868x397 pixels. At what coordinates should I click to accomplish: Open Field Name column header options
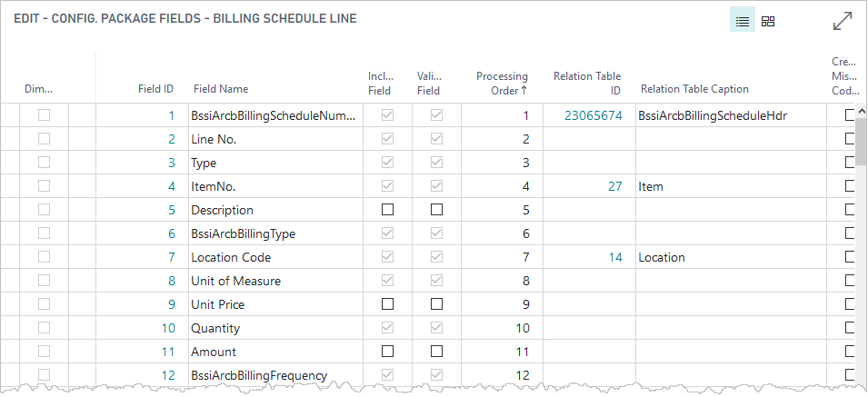[x=221, y=89]
